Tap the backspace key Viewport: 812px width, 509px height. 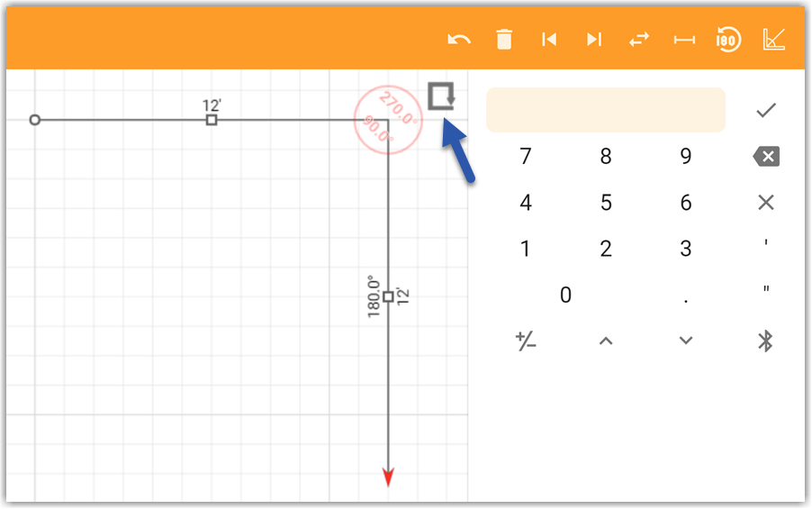click(766, 156)
